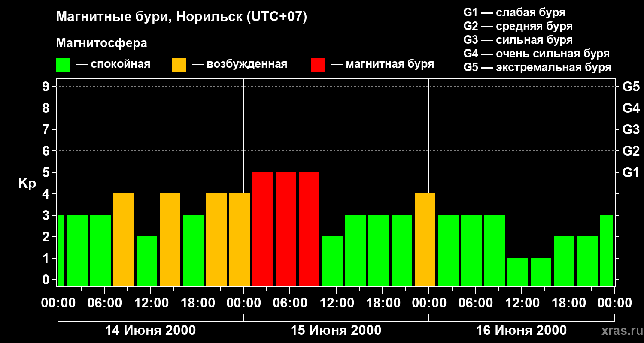644x343 pixels.
Task: Select the 'G2 — средняя буря' legend line
Action: click(x=518, y=26)
